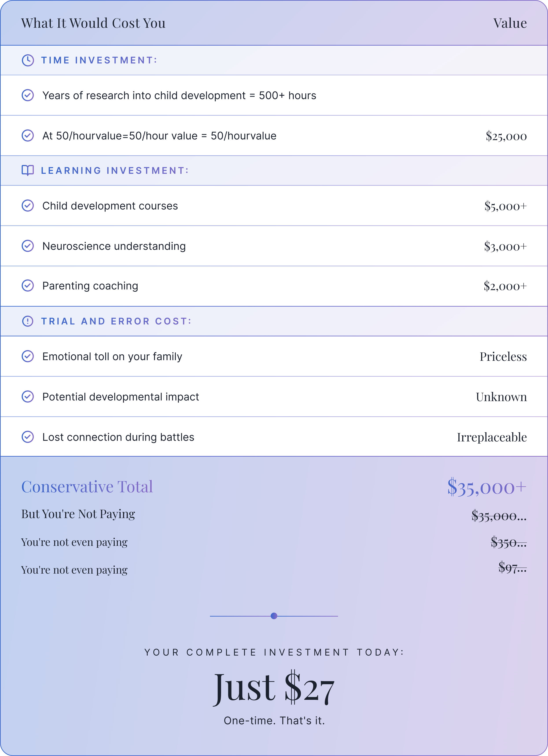
Task: Click the clock icon beside Time Investment
Action: pyautogui.click(x=28, y=60)
